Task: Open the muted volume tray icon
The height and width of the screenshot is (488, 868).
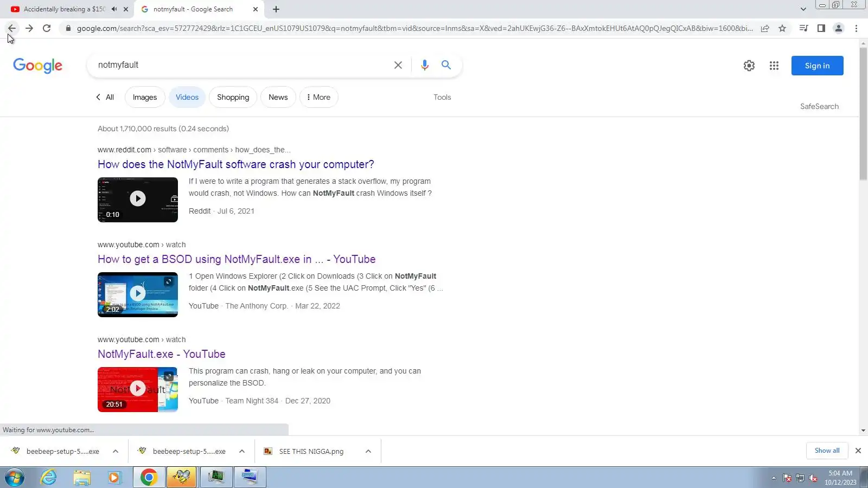Action: [x=813, y=478]
